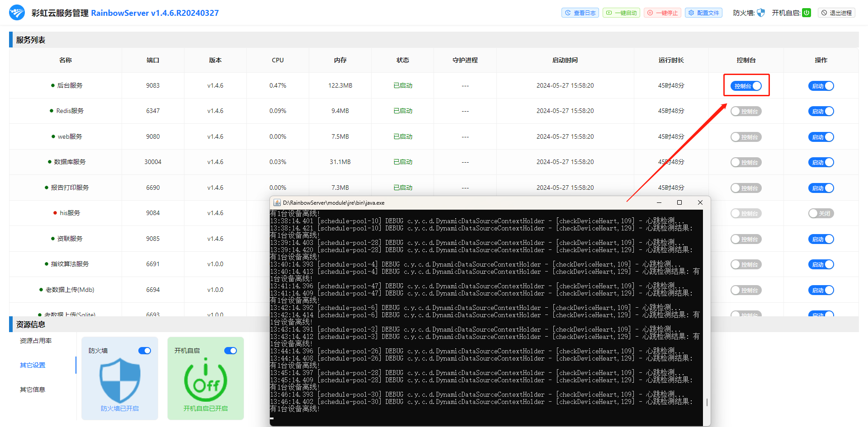Toggle console switch for Redis服务

click(x=746, y=111)
